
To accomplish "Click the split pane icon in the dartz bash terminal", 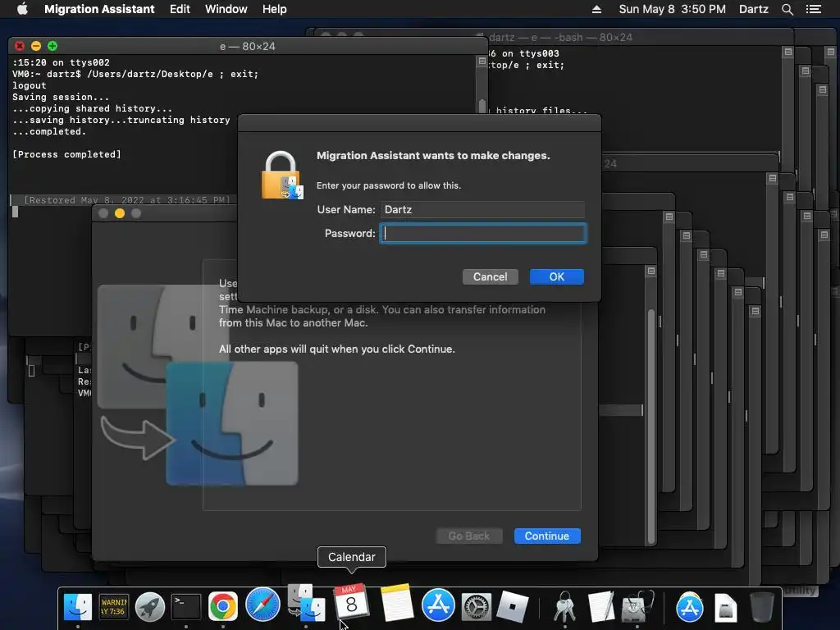I will pos(787,52).
